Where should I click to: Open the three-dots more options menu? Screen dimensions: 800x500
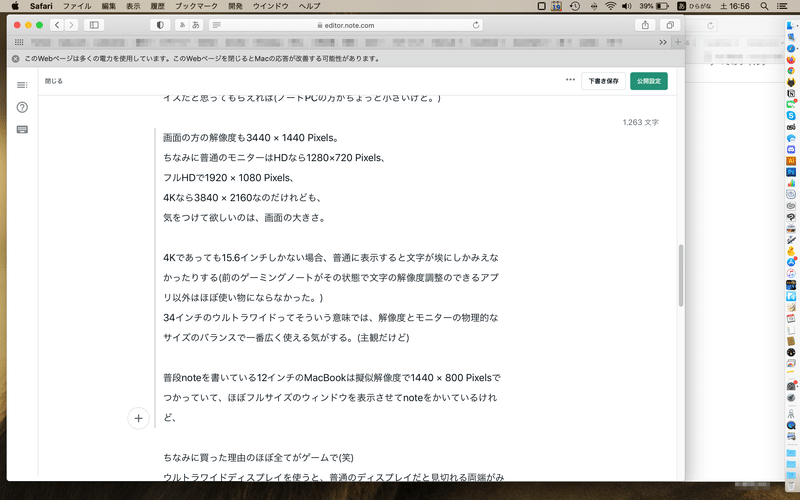tap(570, 80)
